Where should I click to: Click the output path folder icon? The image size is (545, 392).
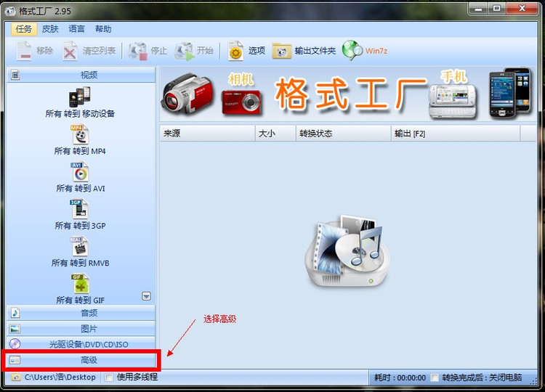[16, 377]
